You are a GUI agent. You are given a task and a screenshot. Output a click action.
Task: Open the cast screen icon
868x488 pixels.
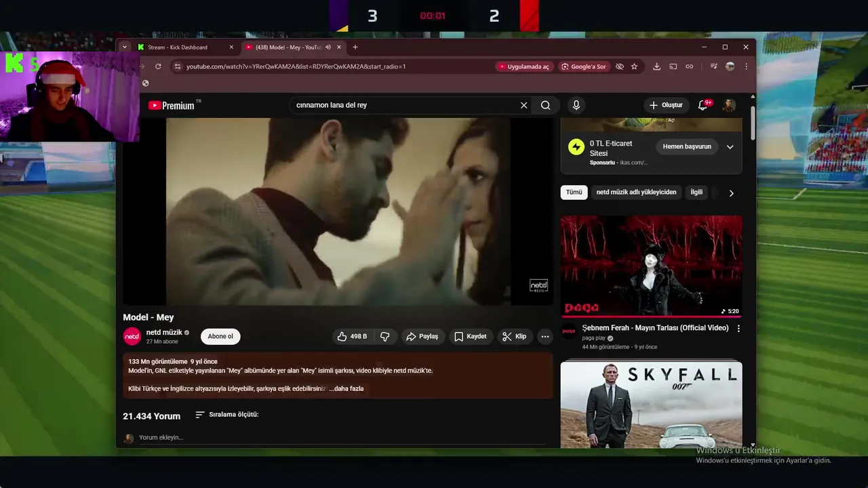tap(673, 66)
